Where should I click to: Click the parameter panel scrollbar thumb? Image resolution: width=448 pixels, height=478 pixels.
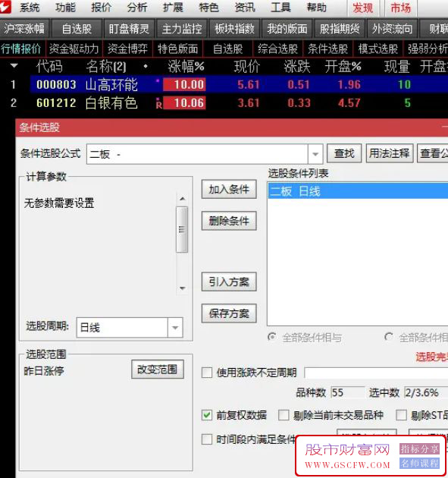[182, 229]
